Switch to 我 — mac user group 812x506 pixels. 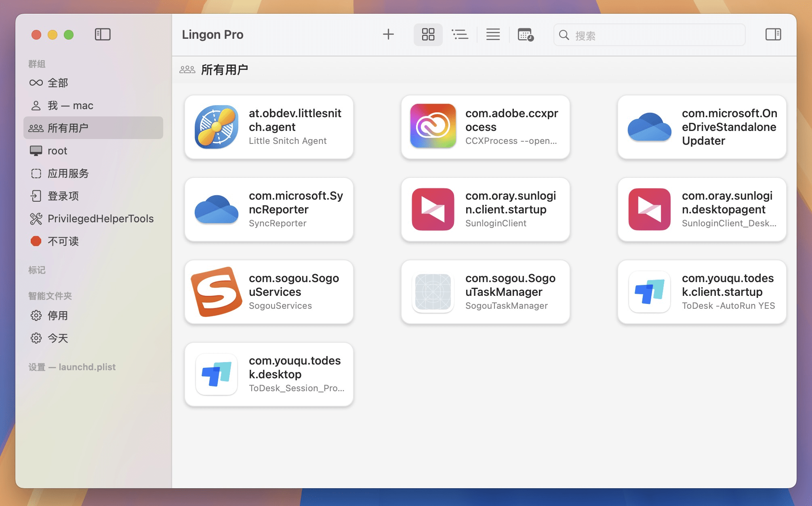point(70,105)
